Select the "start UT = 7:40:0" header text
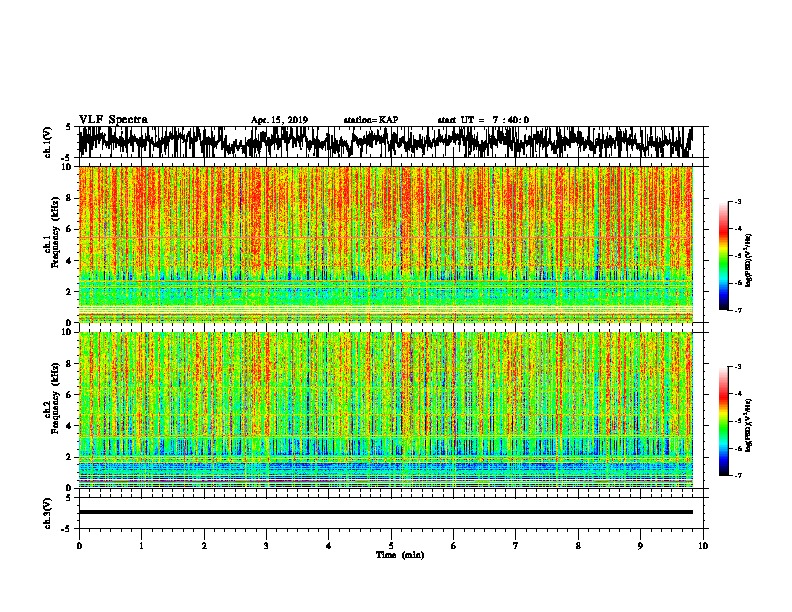 tap(483, 120)
